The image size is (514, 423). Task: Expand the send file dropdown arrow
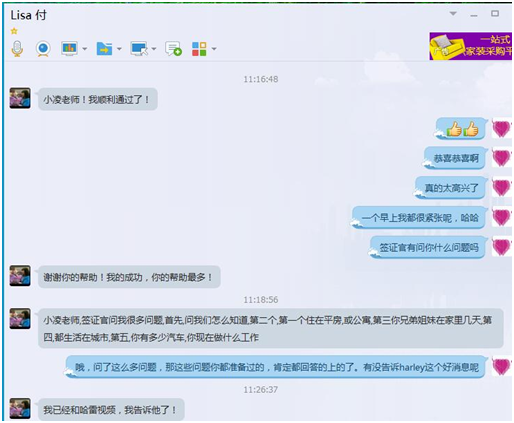(x=119, y=49)
